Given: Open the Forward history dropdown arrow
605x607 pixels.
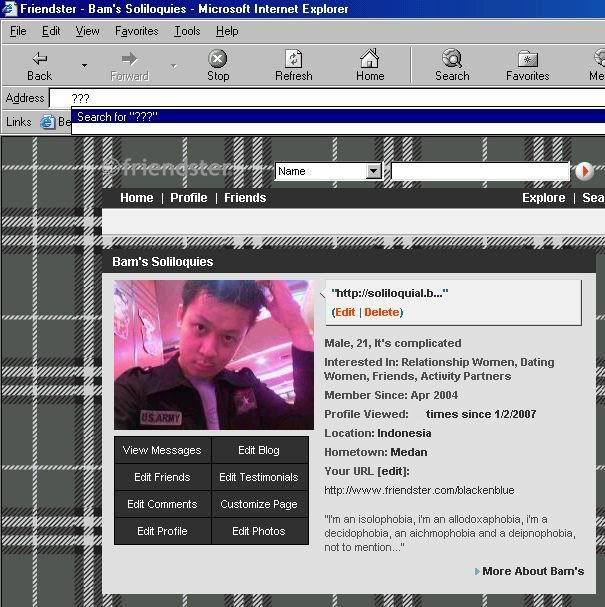Looking at the screenshot, I should 174,66.
